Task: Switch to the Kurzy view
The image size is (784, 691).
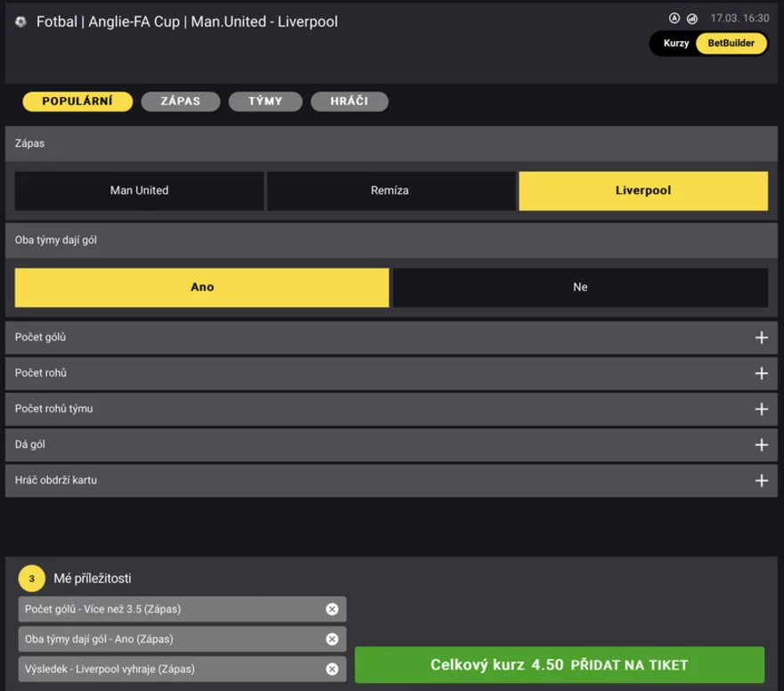Action: pyautogui.click(x=676, y=44)
